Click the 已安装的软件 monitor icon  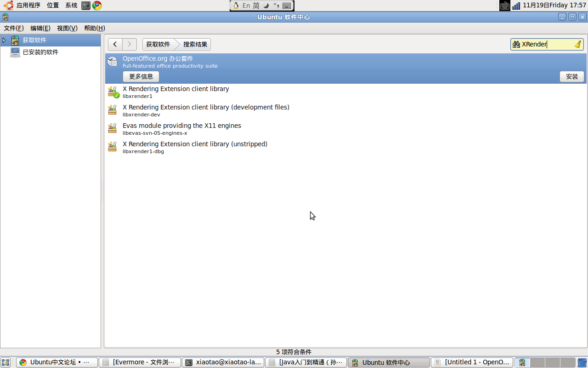click(15, 52)
